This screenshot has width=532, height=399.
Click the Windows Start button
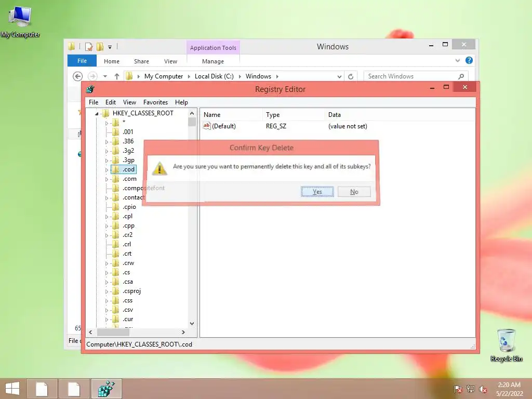pyautogui.click(x=12, y=389)
